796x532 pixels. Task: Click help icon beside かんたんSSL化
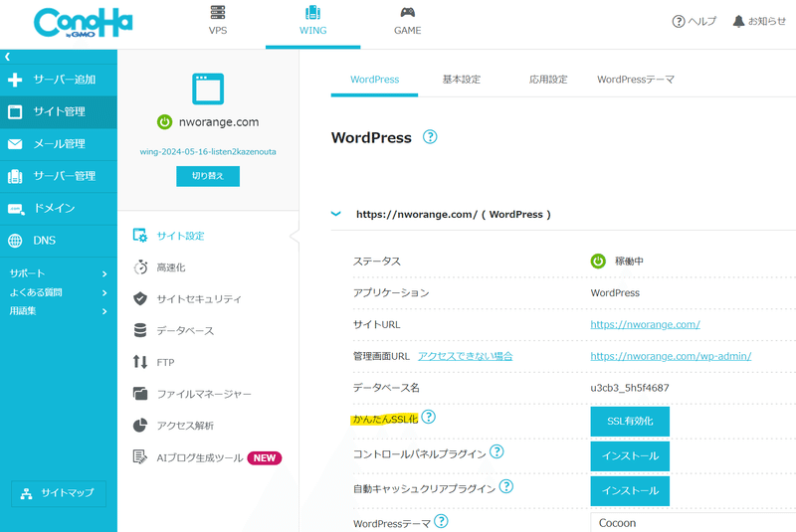click(429, 417)
